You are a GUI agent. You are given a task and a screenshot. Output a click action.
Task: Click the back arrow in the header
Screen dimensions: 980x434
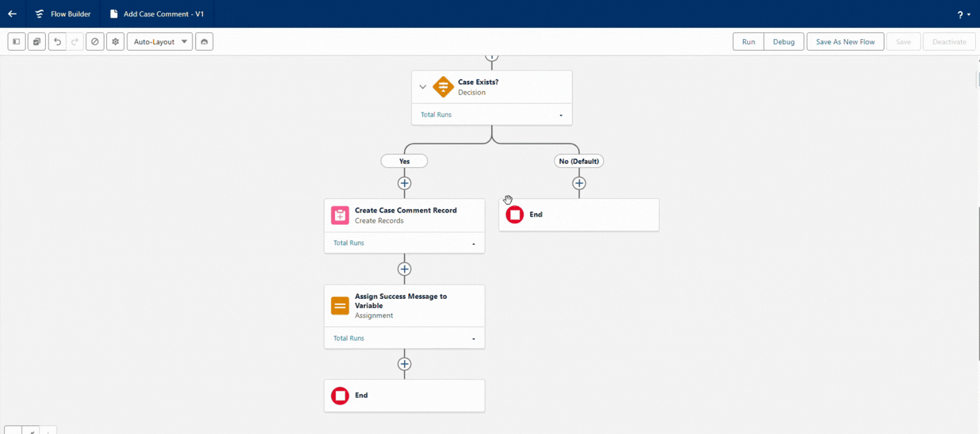click(12, 14)
